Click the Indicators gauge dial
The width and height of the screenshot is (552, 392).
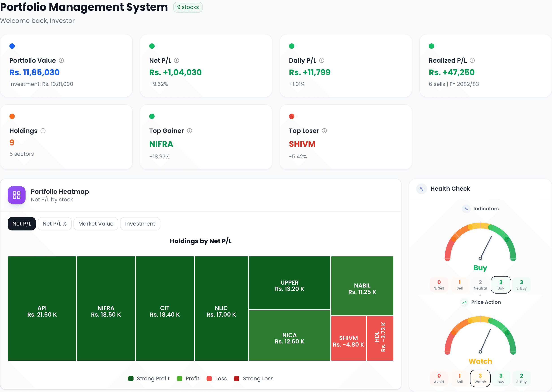coord(480,242)
